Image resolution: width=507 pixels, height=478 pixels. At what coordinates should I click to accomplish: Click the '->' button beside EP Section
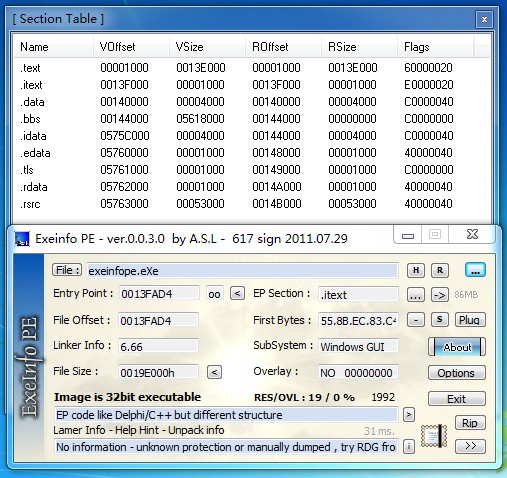point(440,295)
